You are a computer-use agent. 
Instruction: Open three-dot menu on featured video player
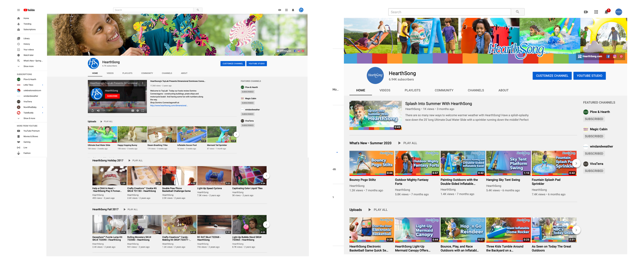point(143,83)
